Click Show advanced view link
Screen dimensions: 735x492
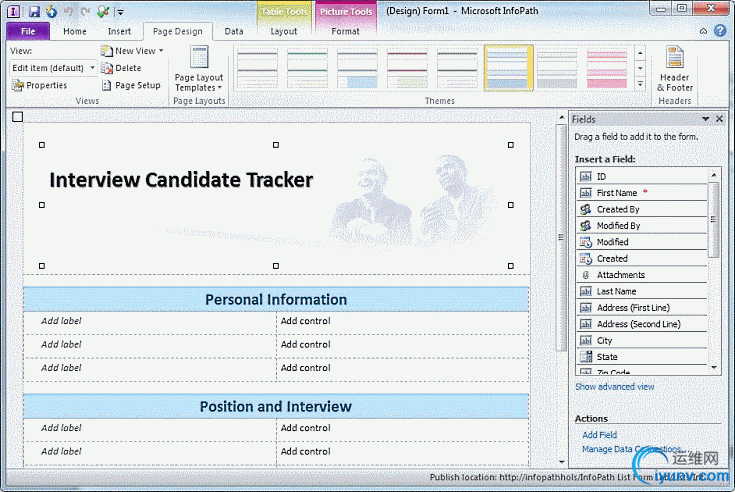pyautogui.click(x=615, y=387)
